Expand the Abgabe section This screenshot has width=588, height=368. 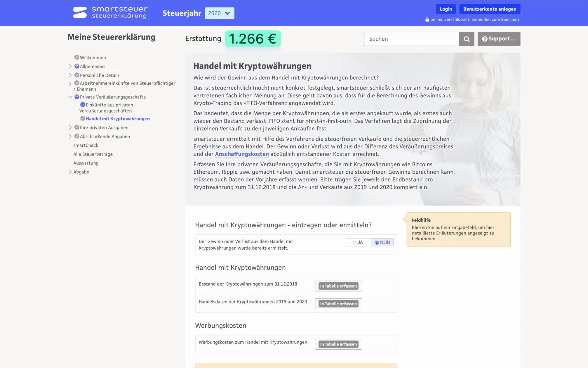(x=70, y=172)
